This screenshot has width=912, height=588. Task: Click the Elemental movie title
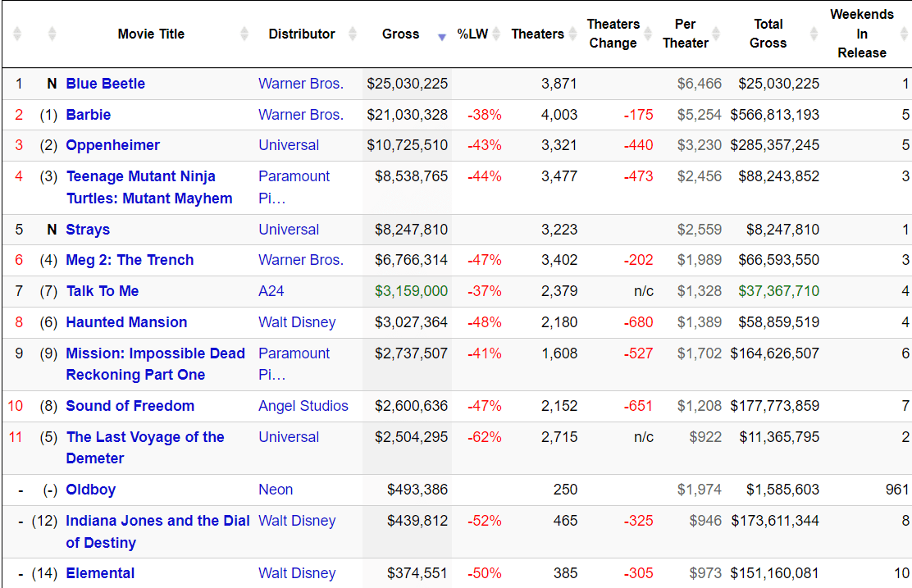tap(100, 573)
